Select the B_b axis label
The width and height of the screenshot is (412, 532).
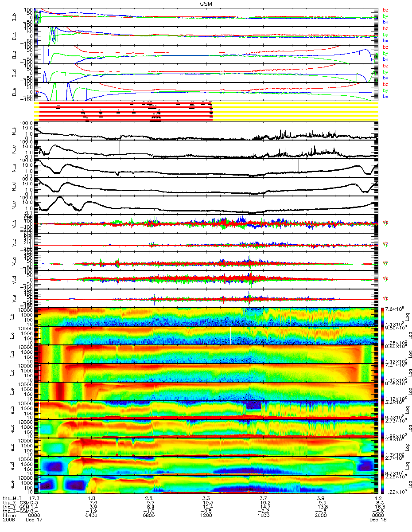(13, 17)
